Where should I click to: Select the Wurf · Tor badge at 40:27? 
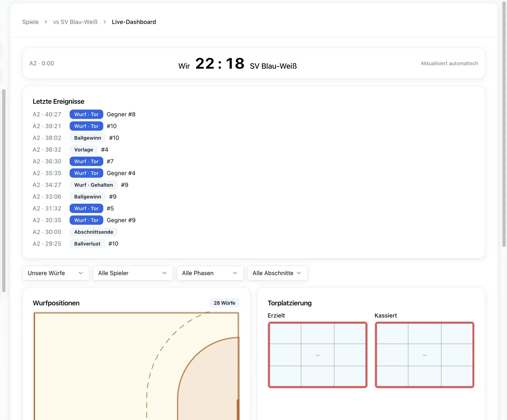(86, 114)
